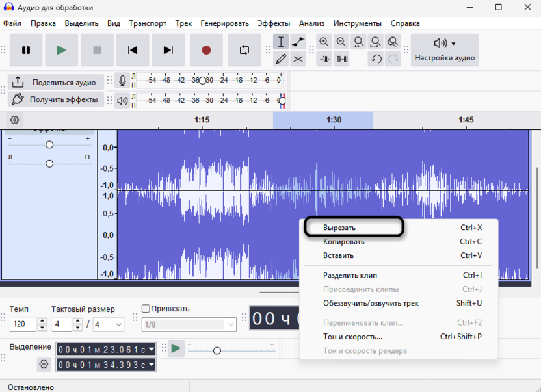Click the Zoom In magnifier icon
This screenshot has width=541, height=392.
click(324, 42)
